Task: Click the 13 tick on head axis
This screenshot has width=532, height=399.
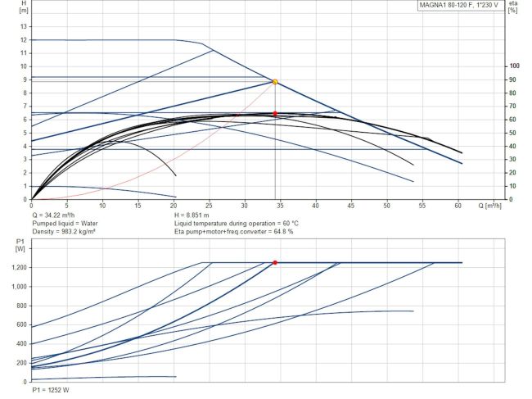Action: click(24, 25)
